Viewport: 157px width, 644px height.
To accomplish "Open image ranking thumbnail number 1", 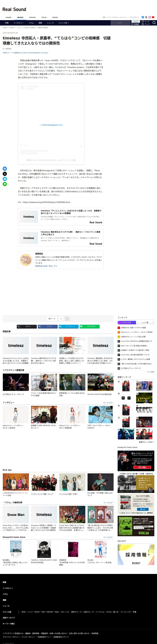I will pyautogui.click(x=126, y=386).
